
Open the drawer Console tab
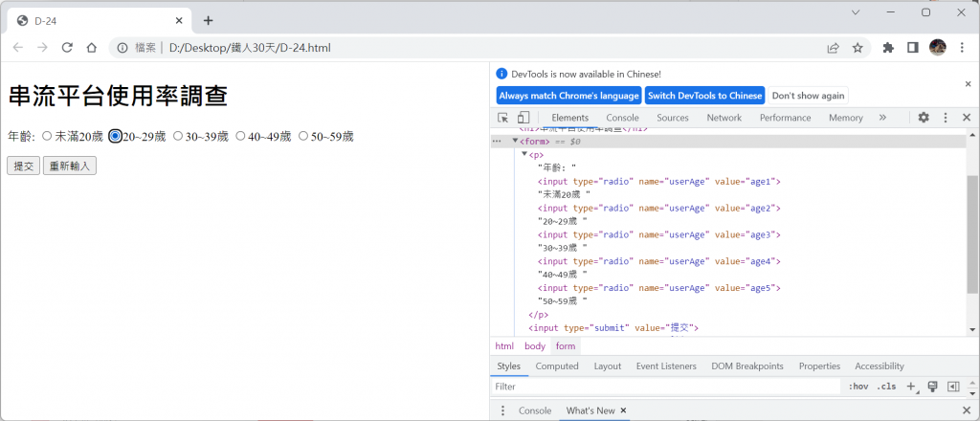pyautogui.click(x=535, y=410)
